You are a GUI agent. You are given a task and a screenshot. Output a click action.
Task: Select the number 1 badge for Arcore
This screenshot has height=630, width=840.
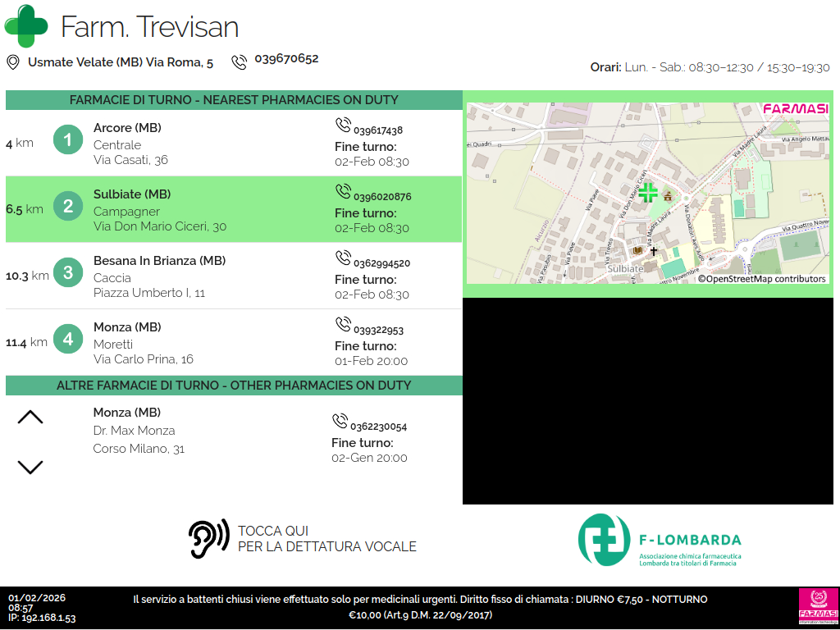coord(68,140)
